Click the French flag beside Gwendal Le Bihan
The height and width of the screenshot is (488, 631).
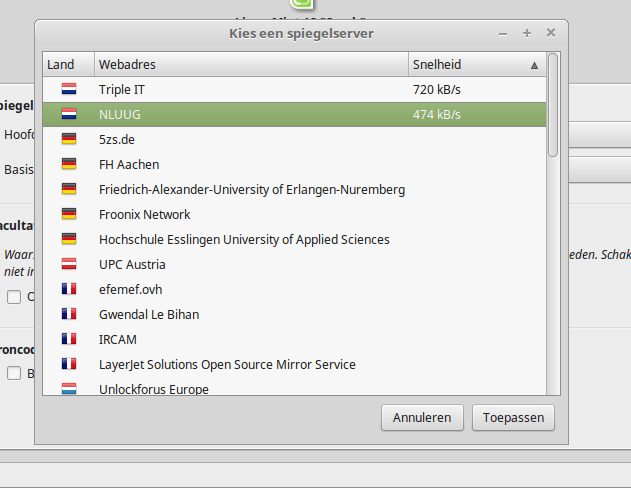click(x=69, y=314)
